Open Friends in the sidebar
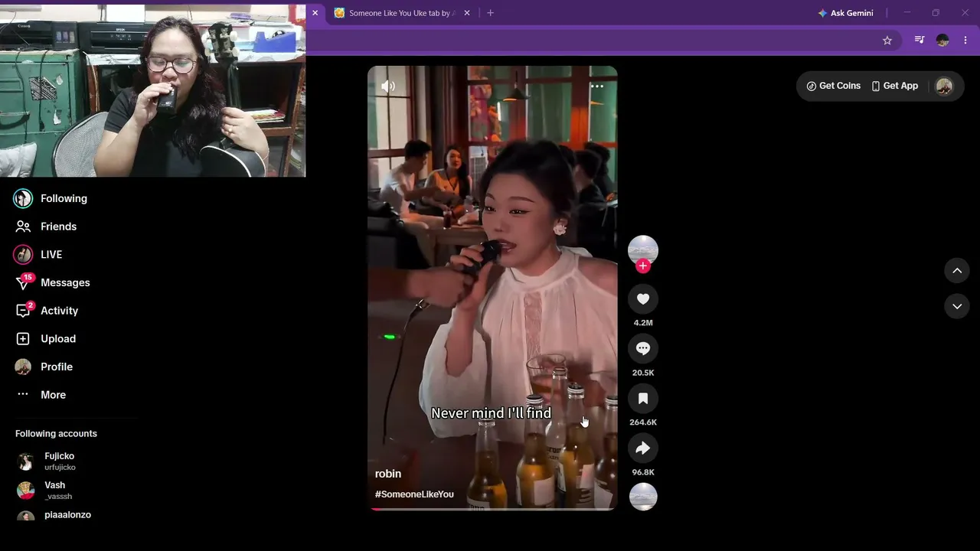Viewport: 980px width, 551px height. click(x=47, y=227)
